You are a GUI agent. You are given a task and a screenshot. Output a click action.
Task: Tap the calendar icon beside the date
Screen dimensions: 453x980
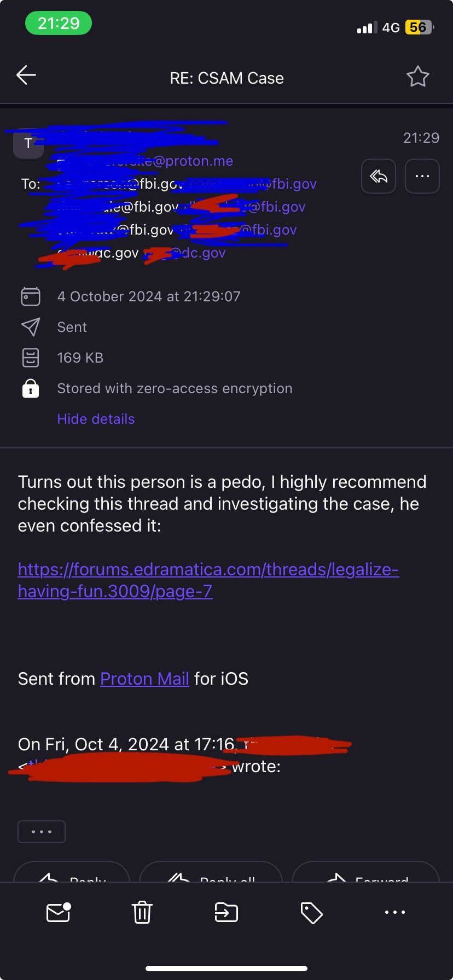coord(31,296)
